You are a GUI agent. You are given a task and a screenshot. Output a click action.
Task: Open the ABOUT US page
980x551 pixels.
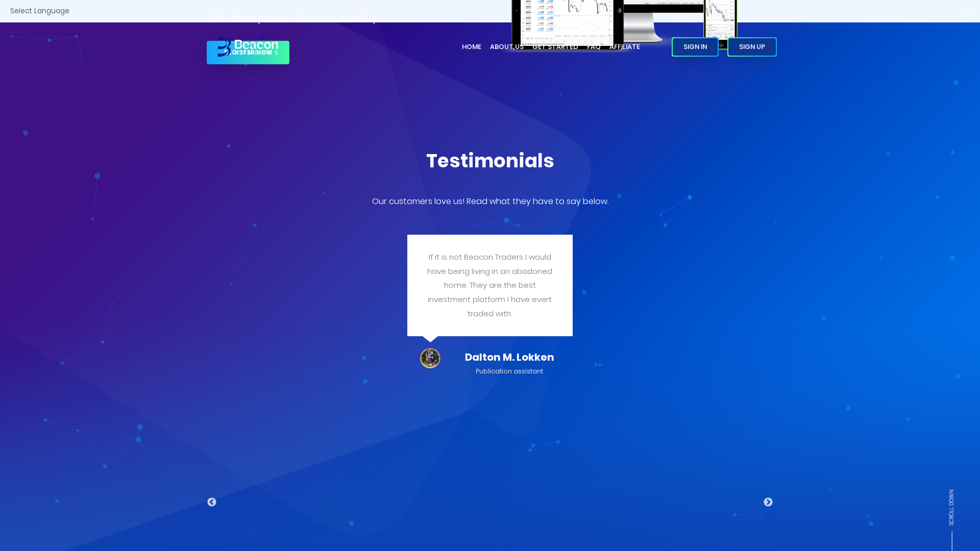click(506, 46)
